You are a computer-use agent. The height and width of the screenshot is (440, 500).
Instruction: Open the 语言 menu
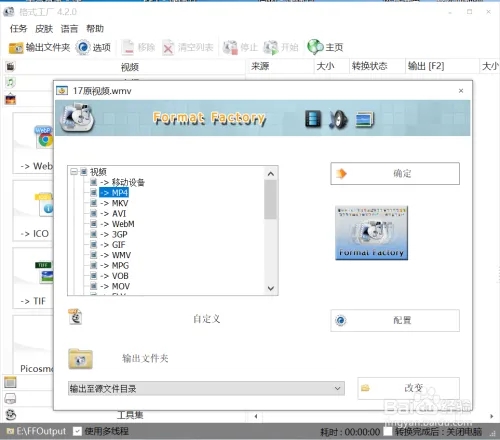click(x=69, y=29)
